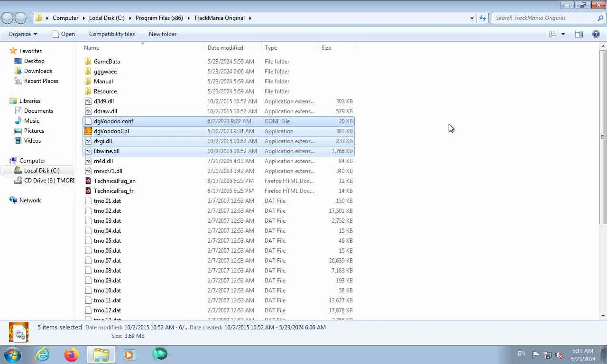
Task: Click the dgVoodooCpl application icon
Action: pyautogui.click(x=88, y=131)
